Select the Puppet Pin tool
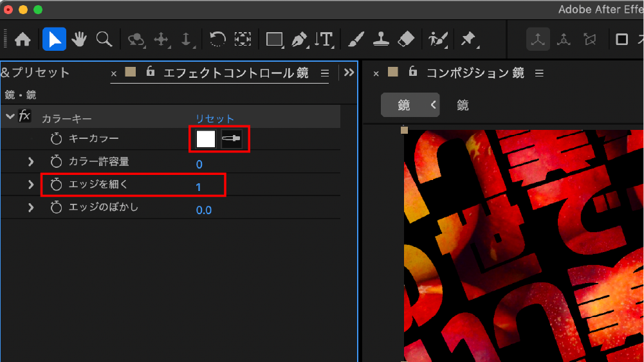 click(469, 40)
